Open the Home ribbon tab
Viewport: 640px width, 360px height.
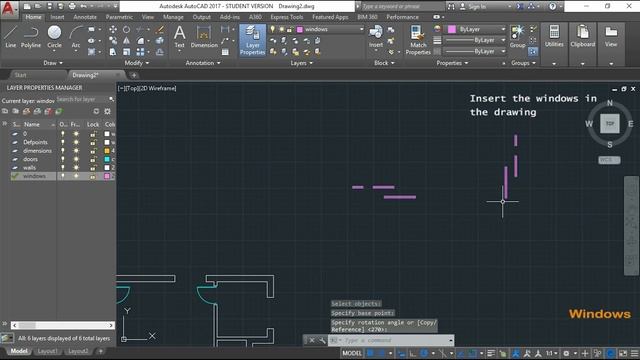(33, 17)
